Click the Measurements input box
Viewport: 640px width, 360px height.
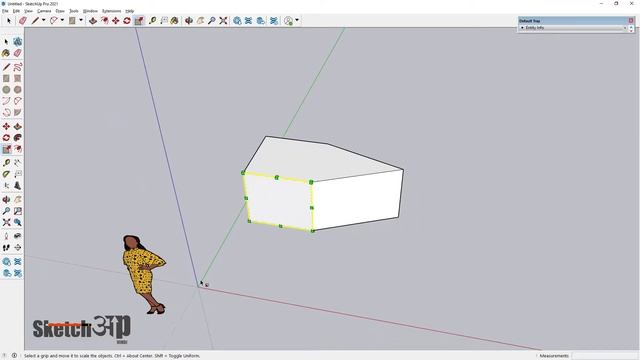(x=606, y=356)
